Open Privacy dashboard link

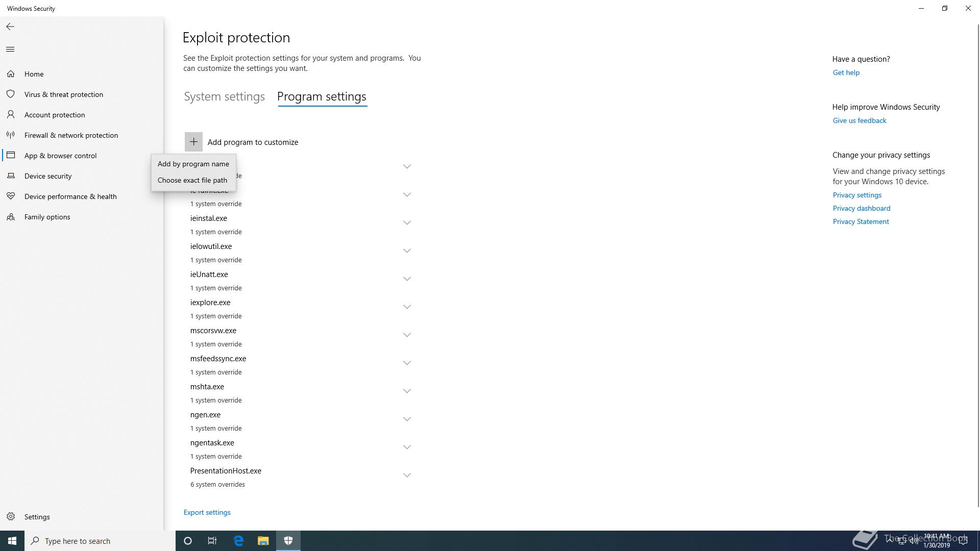(861, 208)
